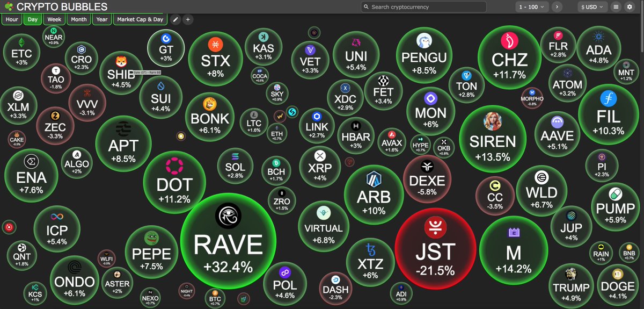This screenshot has height=309, width=644.
Task: Click the pencil edit chart icon
Action: [x=175, y=19]
